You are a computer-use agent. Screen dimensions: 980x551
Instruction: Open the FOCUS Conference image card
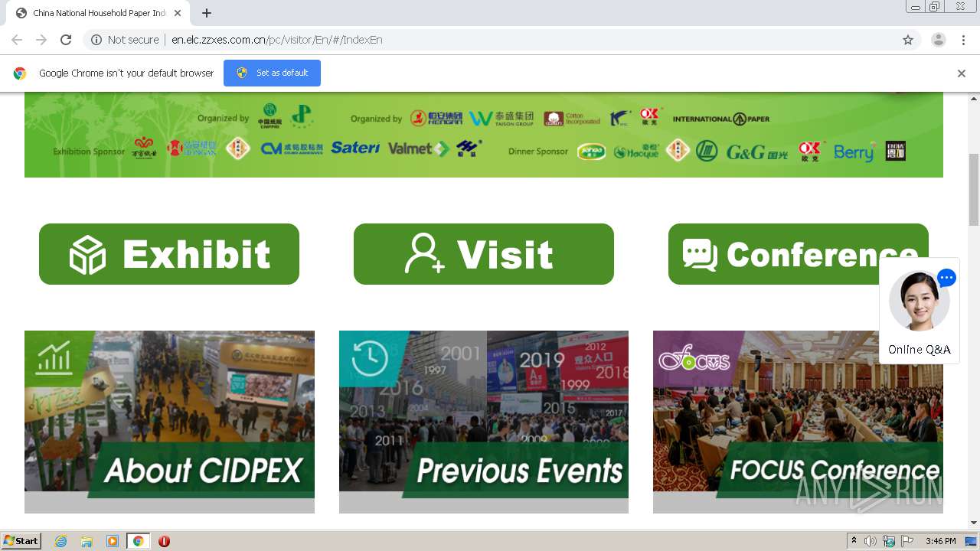click(x=798, y=422)
